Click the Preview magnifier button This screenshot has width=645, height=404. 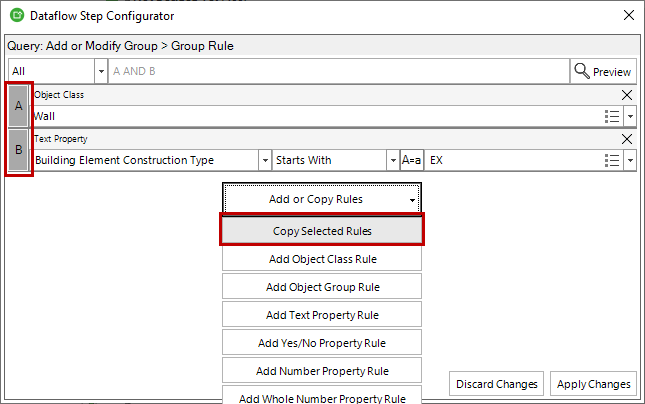(603, 71)
